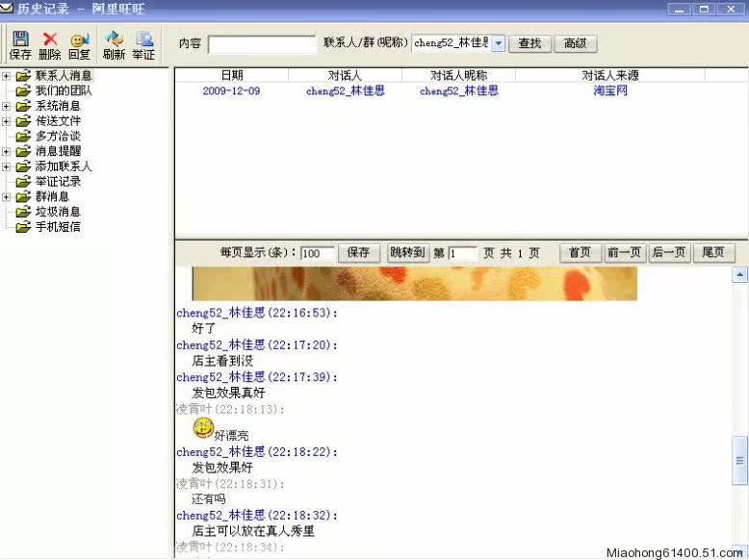The width and height of the screenshot is (749, 560).
Task: Click the 保存 button beside per-page count
Action: pyautogui.click(x=359, y=252)
